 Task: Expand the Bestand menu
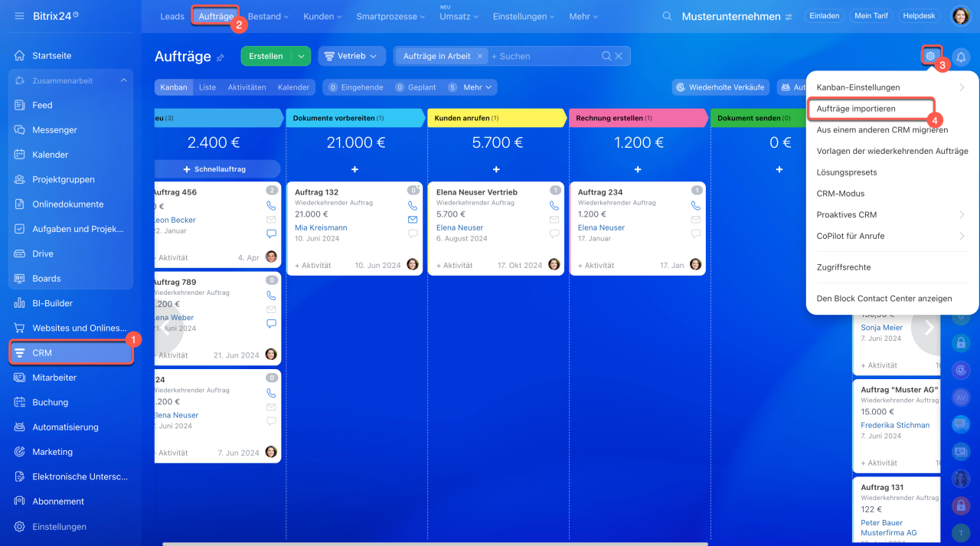(x=268, y=16)
